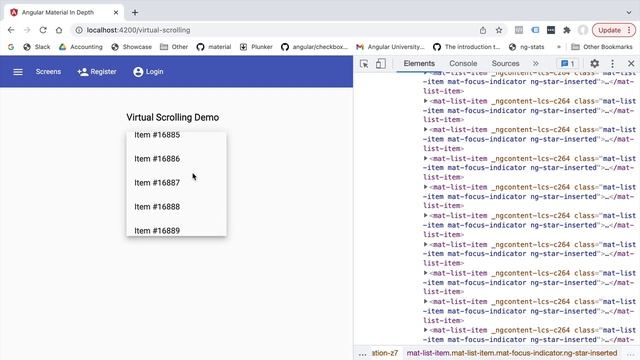Open the hamburger side menu
This screenshot has height=360, width=640.
(18, 72)
